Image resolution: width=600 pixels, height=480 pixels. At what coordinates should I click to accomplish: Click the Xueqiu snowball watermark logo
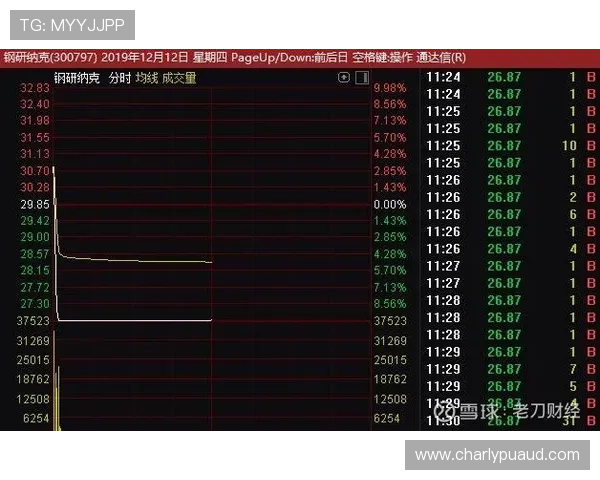tap(445, 410)
